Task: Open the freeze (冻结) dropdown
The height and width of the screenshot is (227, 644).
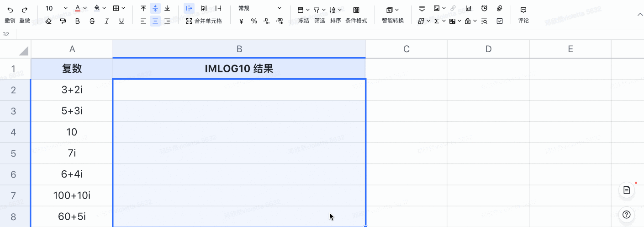Action: 304,14
